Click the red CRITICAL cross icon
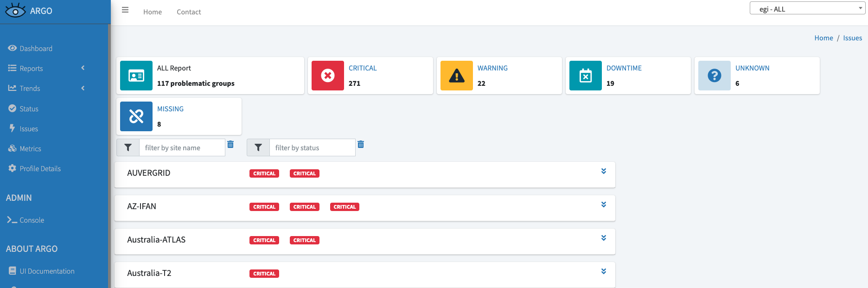Image resolution: width=868 pixels, height=288 pixels. point(327,76)
